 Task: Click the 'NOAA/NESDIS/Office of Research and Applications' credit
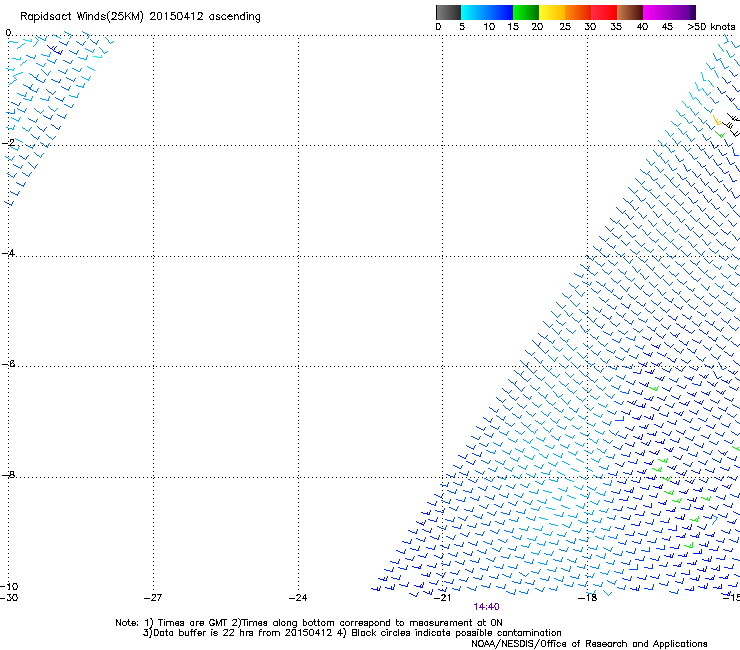coord(589,644)
